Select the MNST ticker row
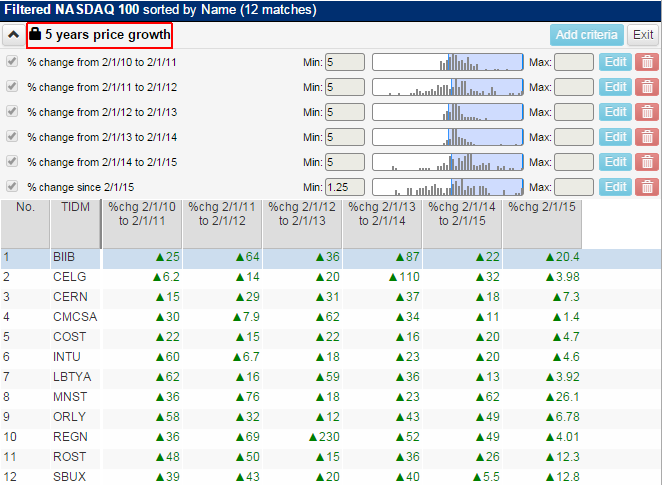The height and width of the screenshot is (485, 662). pos(331,397)
